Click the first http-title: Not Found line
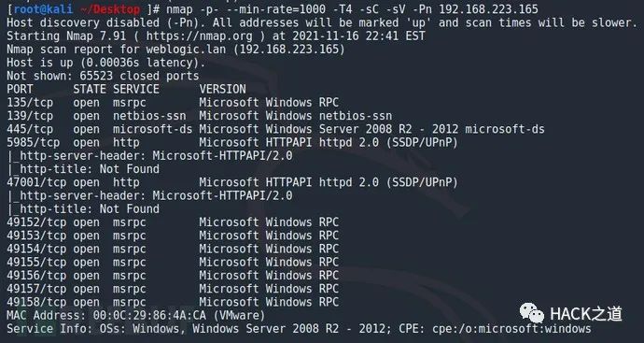 (83, 169)
